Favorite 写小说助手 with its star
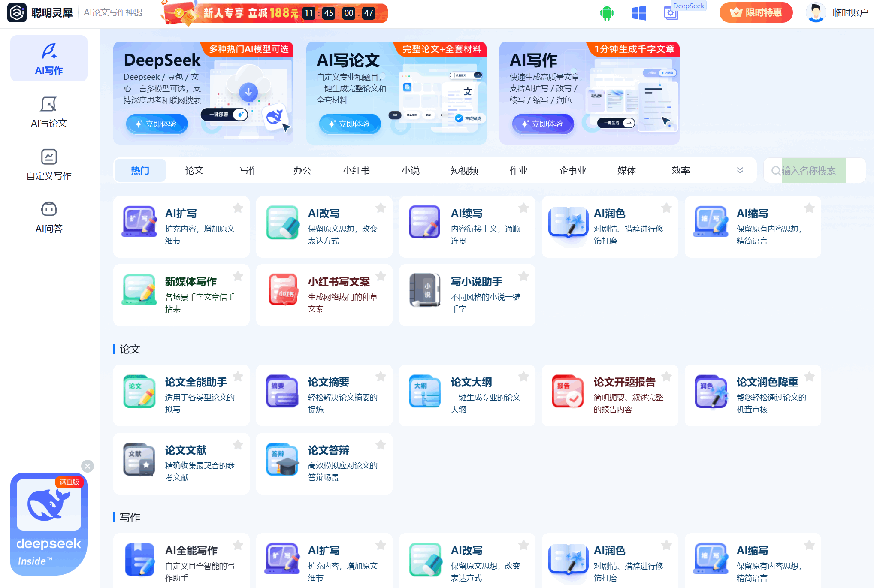Image resolution: width=874 pixels, height=588 pixels. coord(523,276)
